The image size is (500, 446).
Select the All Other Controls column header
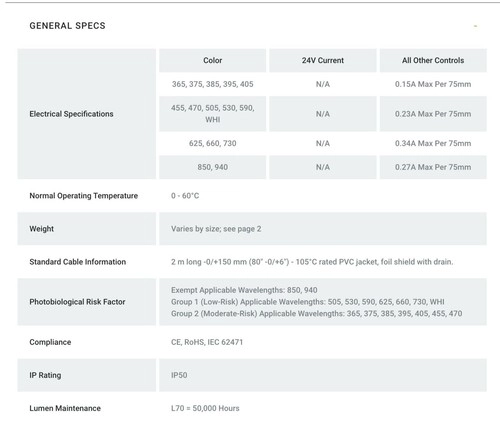[433, 60]
